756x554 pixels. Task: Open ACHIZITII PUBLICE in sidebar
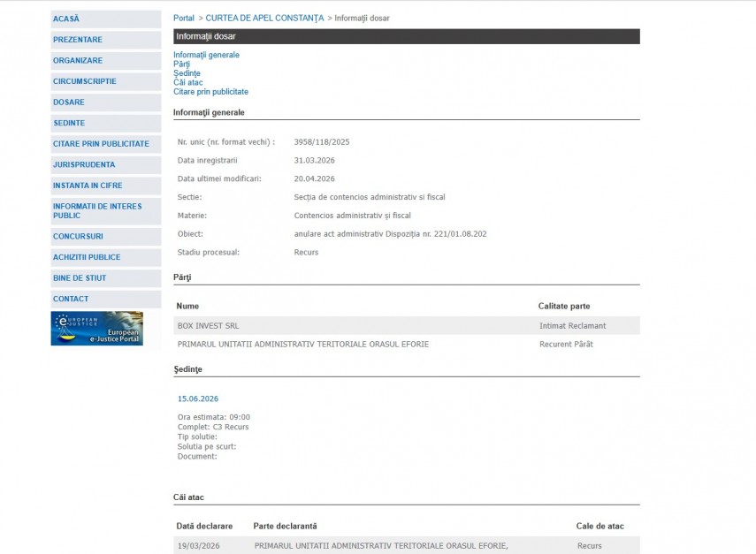click(87, 257)
